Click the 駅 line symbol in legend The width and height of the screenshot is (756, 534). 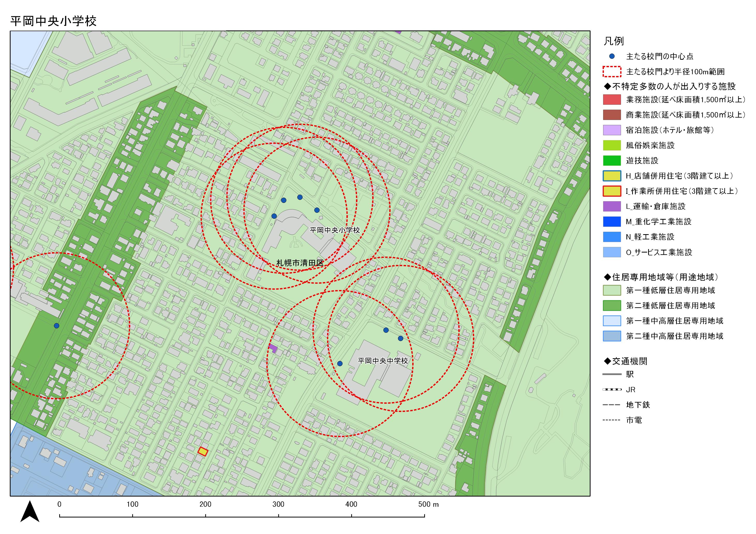(x=612, y=374)
